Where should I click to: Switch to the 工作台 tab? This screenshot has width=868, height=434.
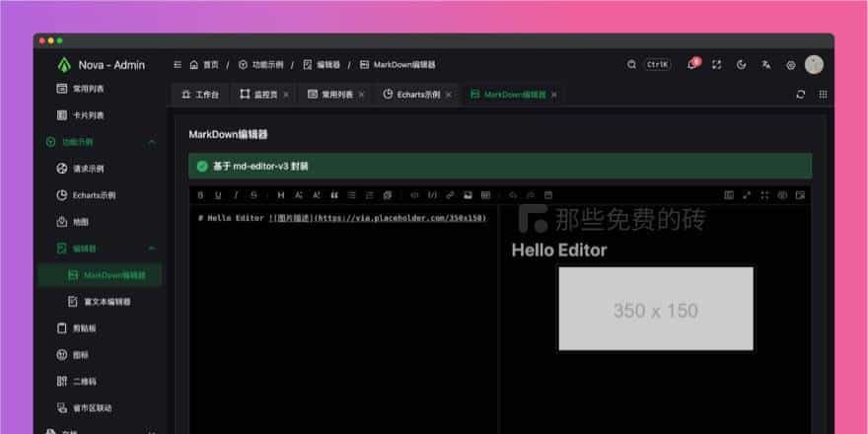(x=200, y=95)
